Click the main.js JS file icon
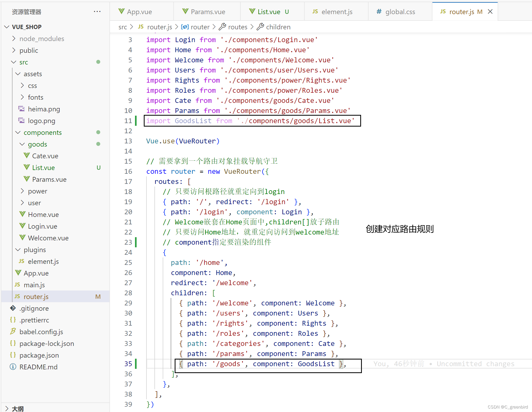This screenshot has height=412, width=532. click(x=17, y=285)
